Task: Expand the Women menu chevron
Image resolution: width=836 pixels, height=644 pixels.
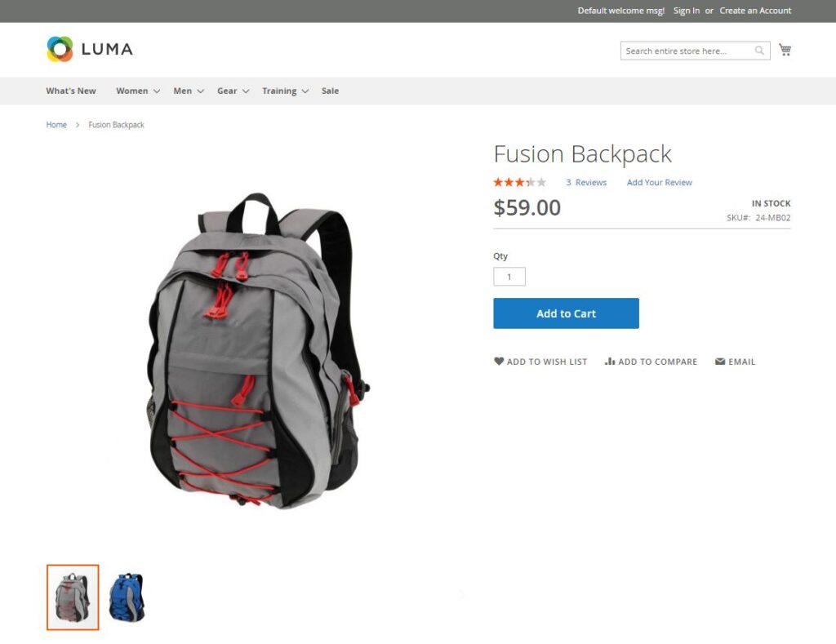Action: point(157,91)
